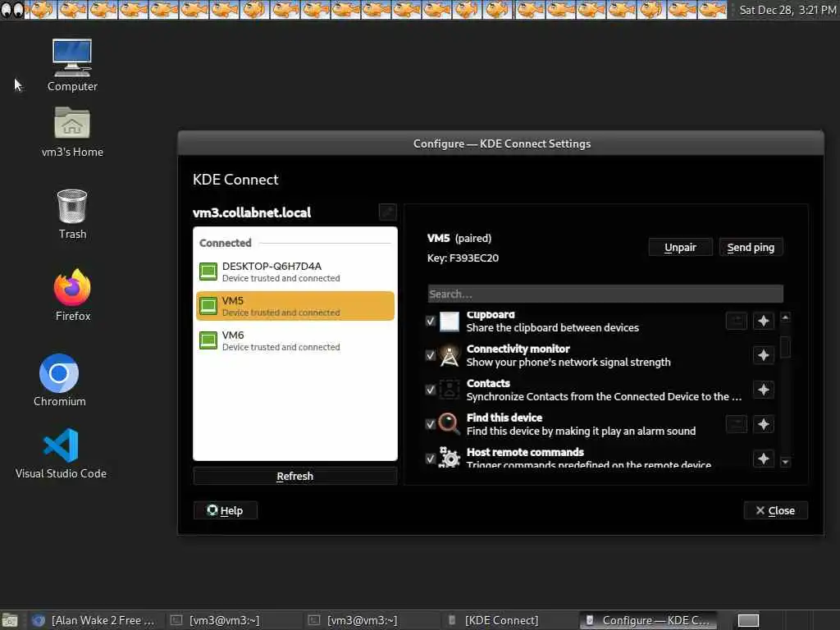Click the plugin list scrollbar handle
840x630 pixels.
785,347
